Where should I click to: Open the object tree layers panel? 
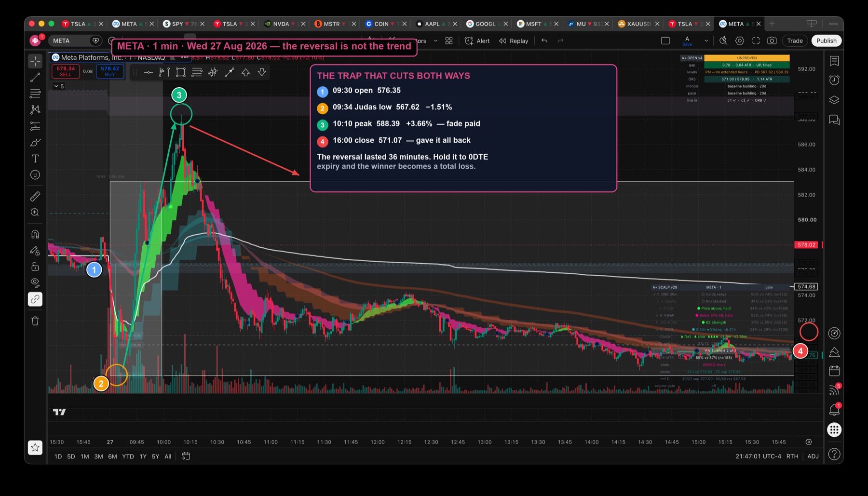(x=834, y=100)
